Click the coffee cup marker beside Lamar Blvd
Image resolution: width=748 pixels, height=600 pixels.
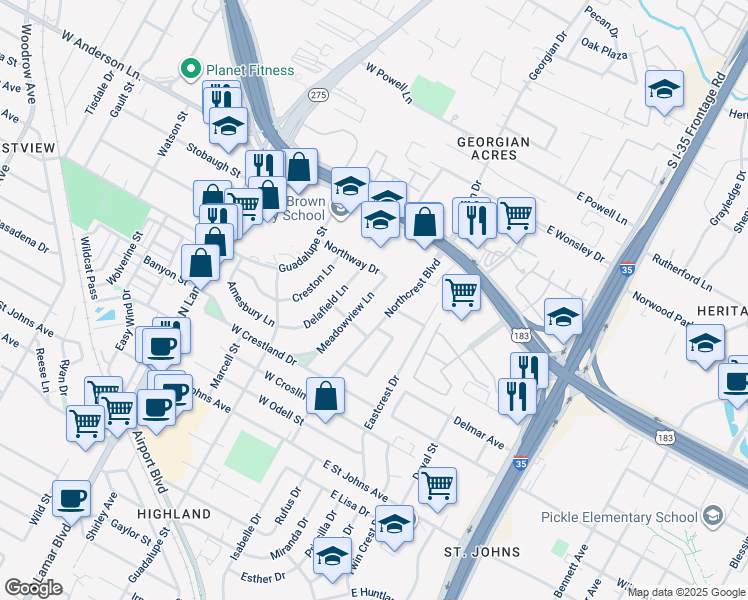tap(71, 497)
